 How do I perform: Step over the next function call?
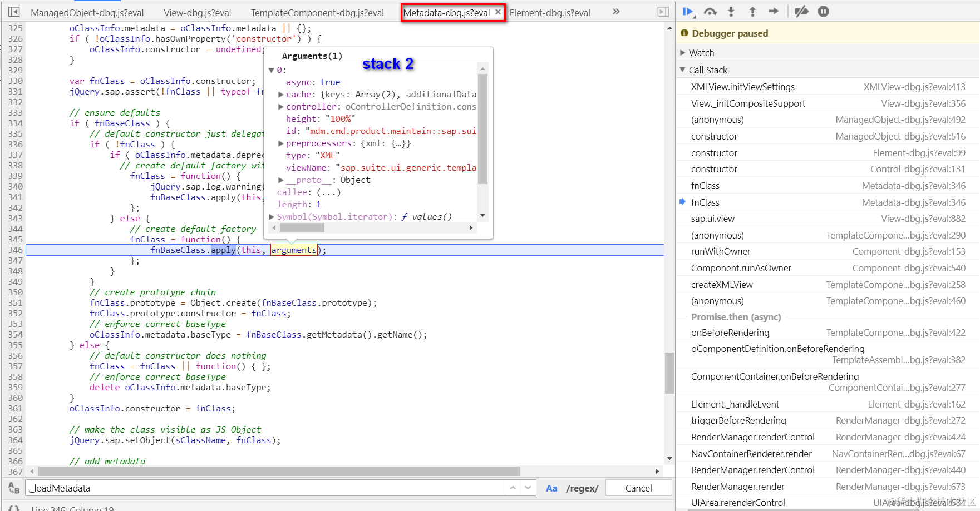[710, 12]
